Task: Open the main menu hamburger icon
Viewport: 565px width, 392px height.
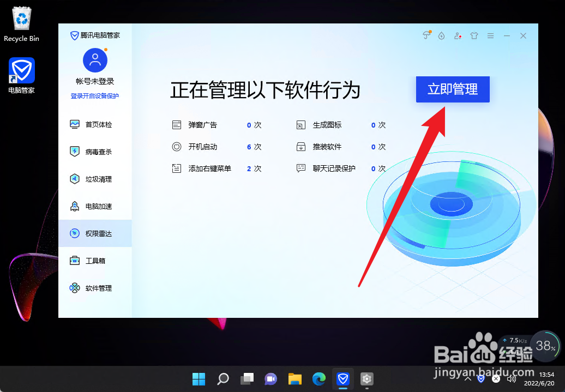Action: (490, 35)
